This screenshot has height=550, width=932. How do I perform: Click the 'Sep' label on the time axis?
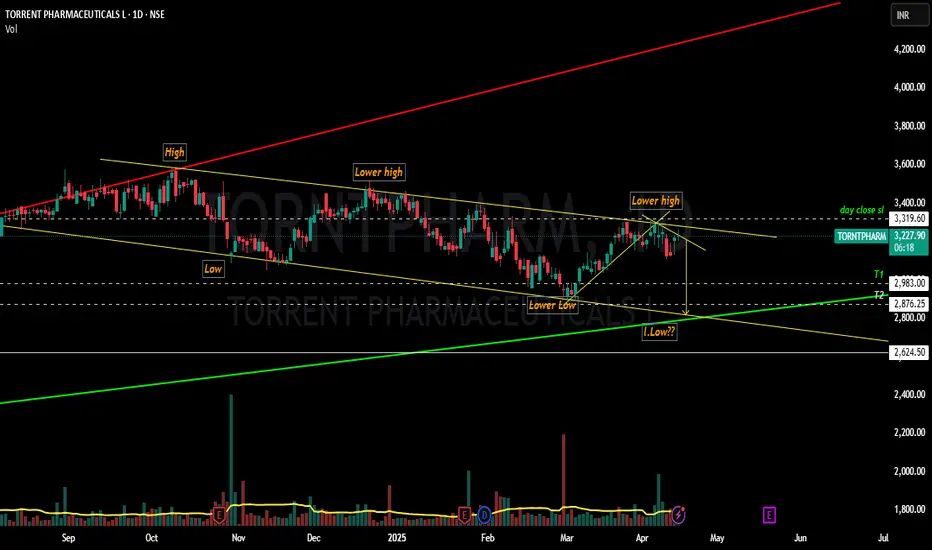coord(68,538)
